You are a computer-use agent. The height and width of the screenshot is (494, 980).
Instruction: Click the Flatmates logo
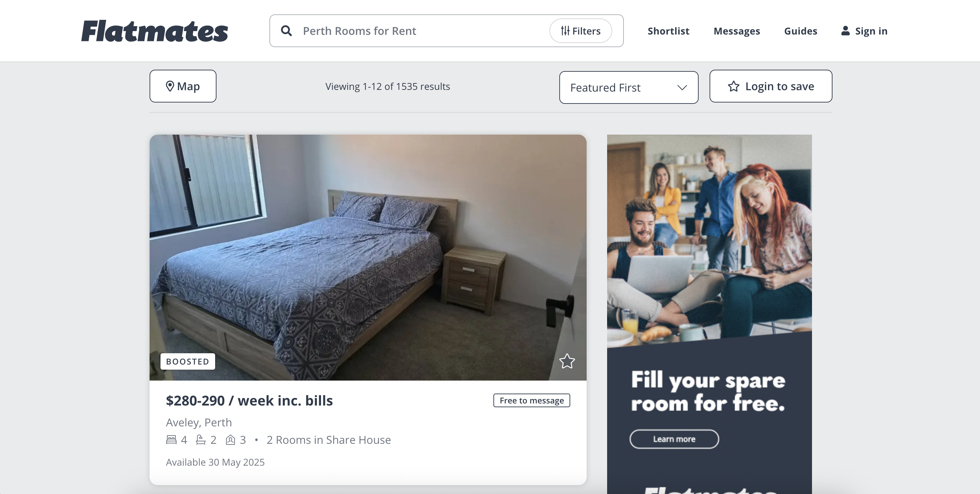[x=154, y=31]
